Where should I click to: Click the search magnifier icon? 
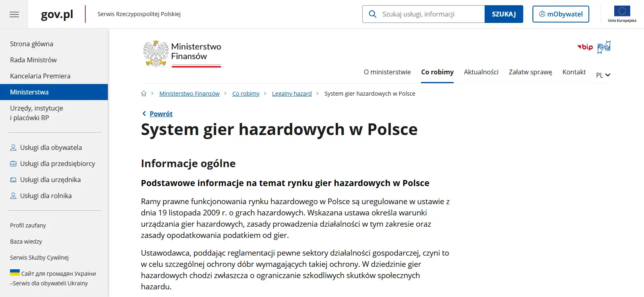coord(373,14)
